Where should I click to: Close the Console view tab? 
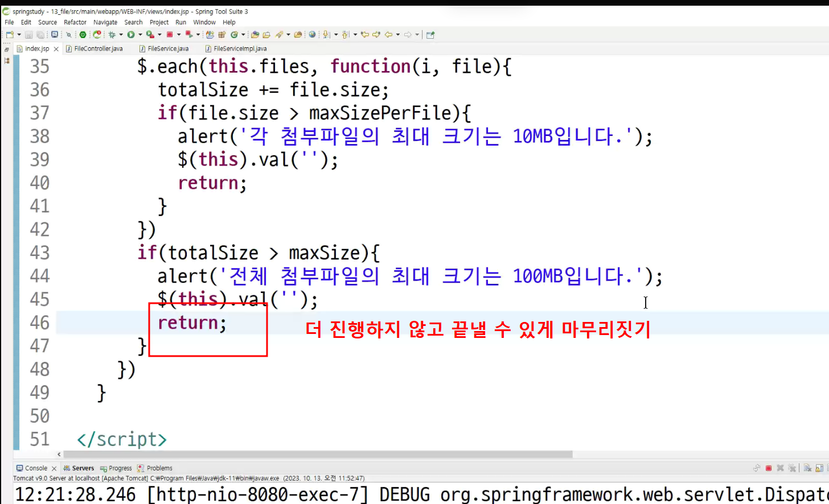54,469
